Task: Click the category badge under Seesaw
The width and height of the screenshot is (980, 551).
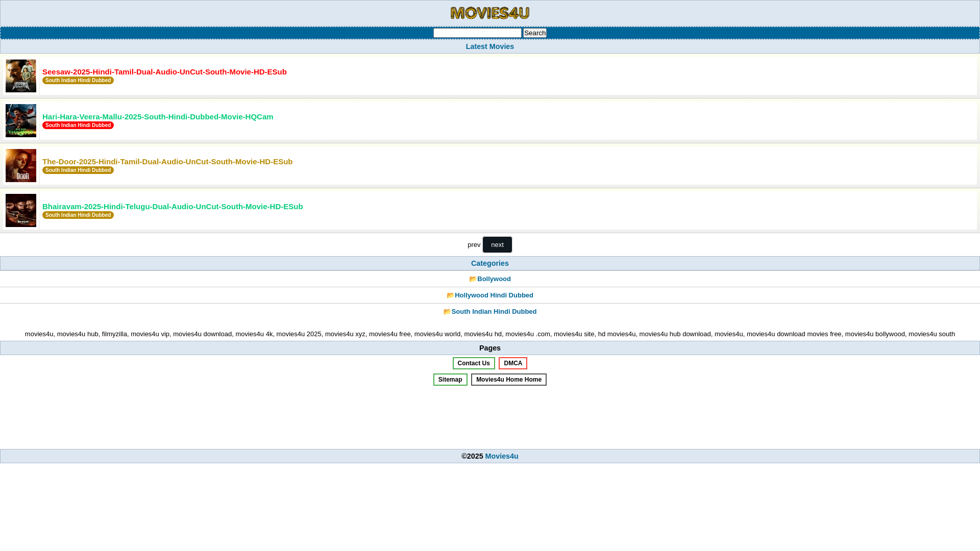Action: click(x=78, y=81)
